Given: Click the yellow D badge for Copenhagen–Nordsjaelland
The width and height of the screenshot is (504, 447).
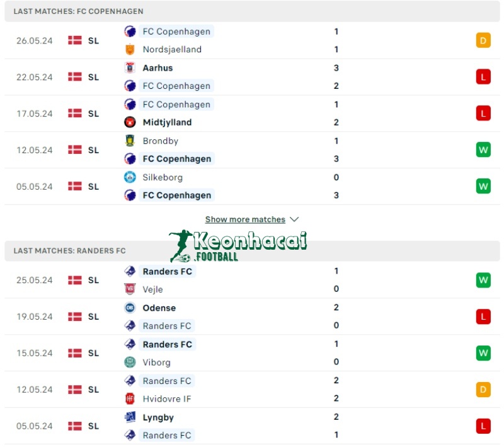Looking at the screenshot, I should (x=483, y=40).
